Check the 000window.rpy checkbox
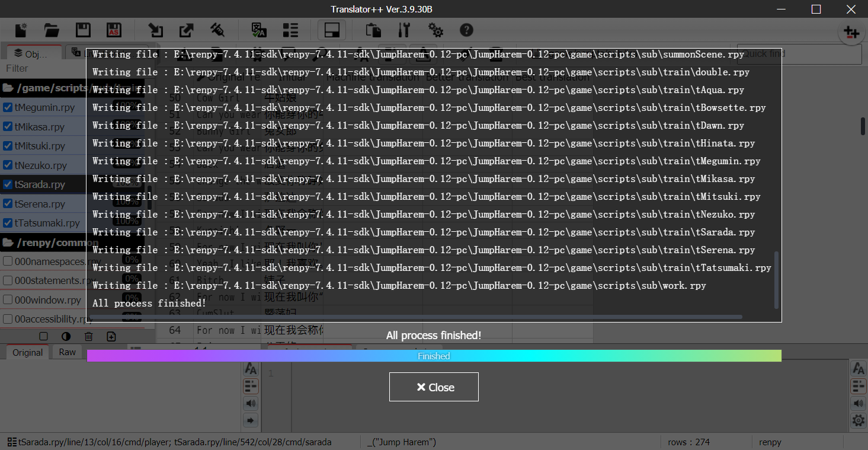 point(8,300)
